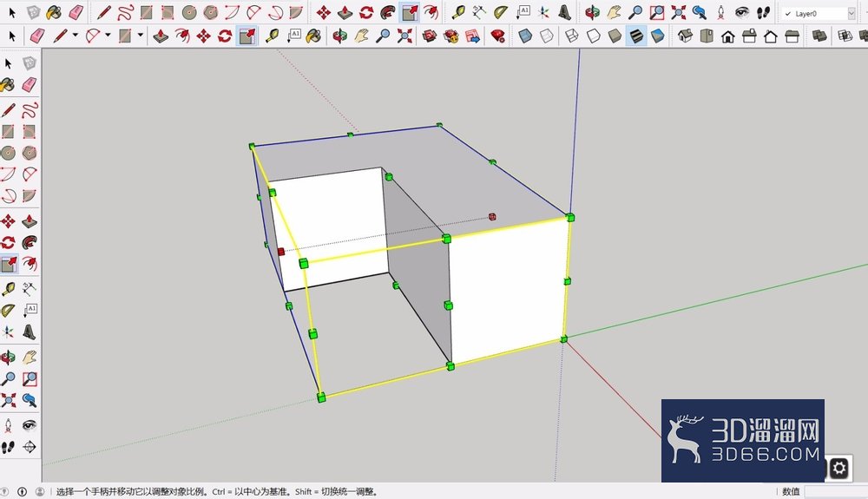Open Extension Manager red ruby icon
Viewport: 868px width, 499px height.
click(x=498, y=36)
